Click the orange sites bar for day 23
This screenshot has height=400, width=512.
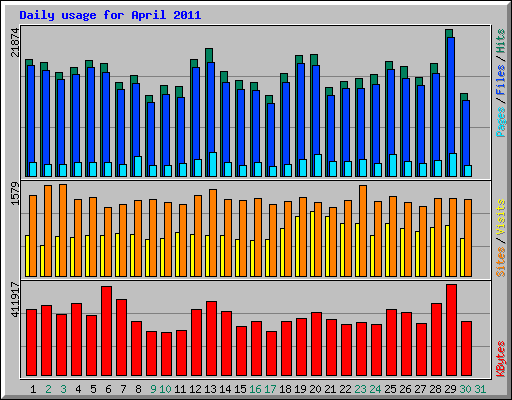[363, 231]
